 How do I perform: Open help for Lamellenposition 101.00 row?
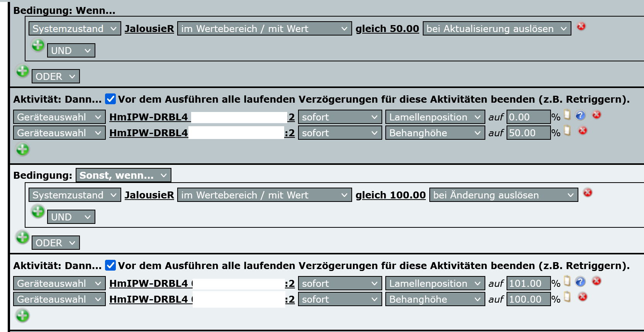click(x=580, y=281)
